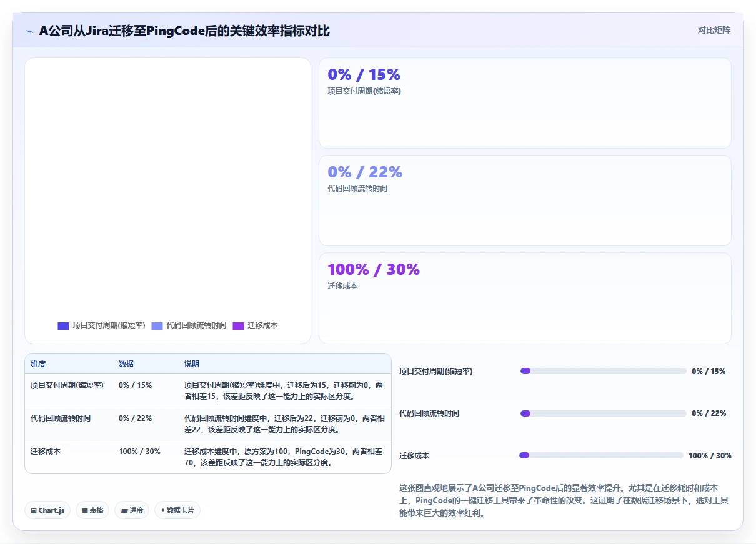Click the summary paragraph starting 这张图直观地展示了
Viewport: 756px width, 544px height.
(563, 500)
